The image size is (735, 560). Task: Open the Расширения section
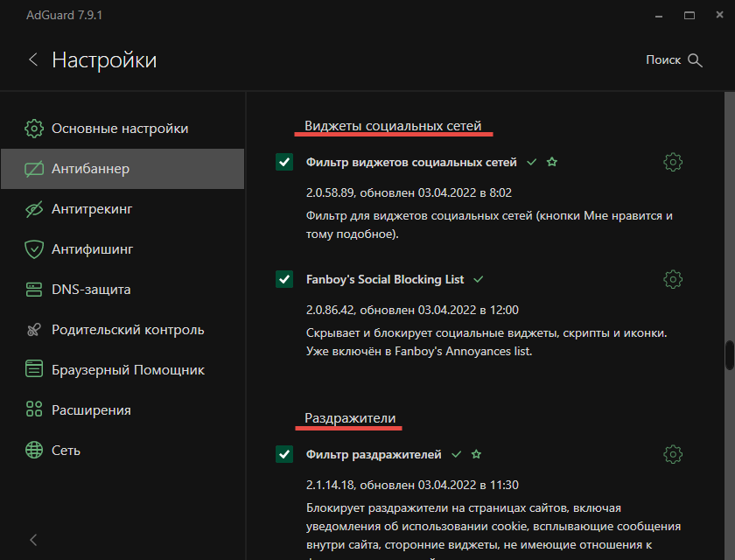tap(122, 410)
